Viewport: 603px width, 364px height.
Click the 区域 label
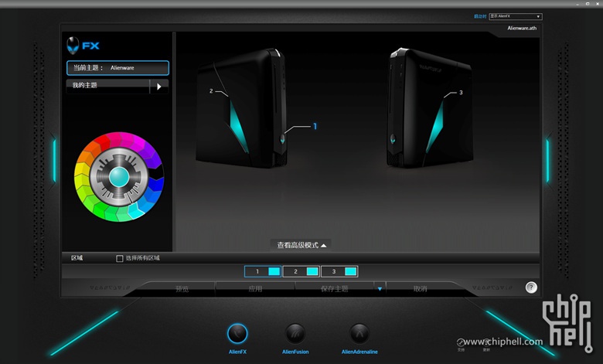pos(77,258)
